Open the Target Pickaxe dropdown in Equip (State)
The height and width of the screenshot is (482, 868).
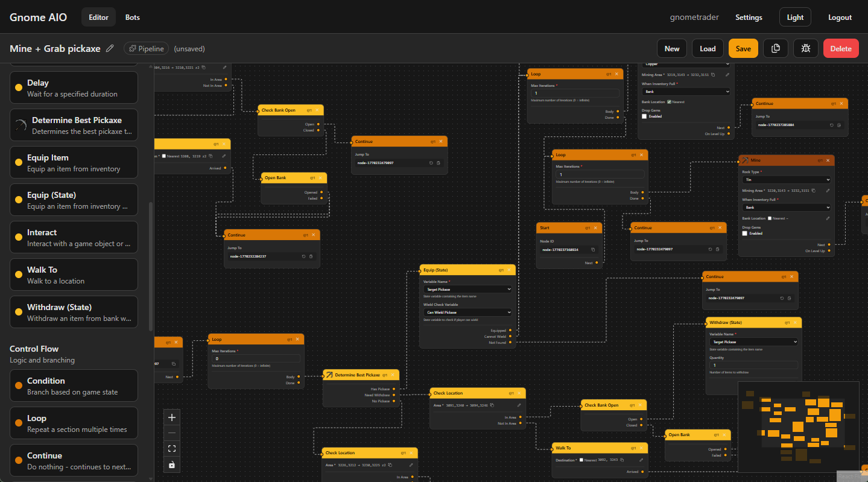(467, 290)
